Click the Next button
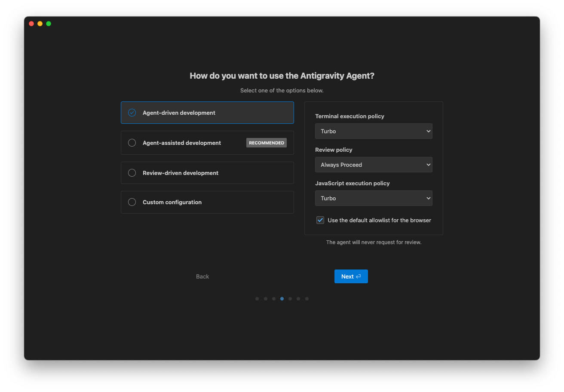This screenshot has height=392, width=564. (x=351, y=276)
